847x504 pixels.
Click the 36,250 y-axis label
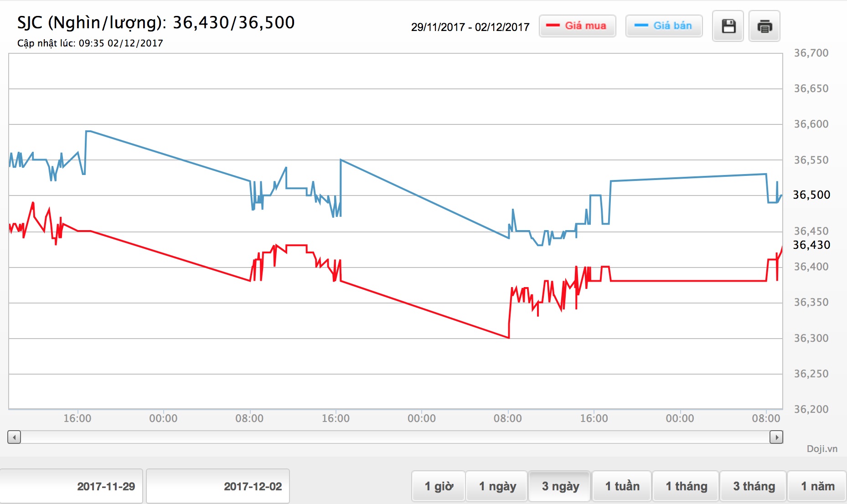[811, 374]
